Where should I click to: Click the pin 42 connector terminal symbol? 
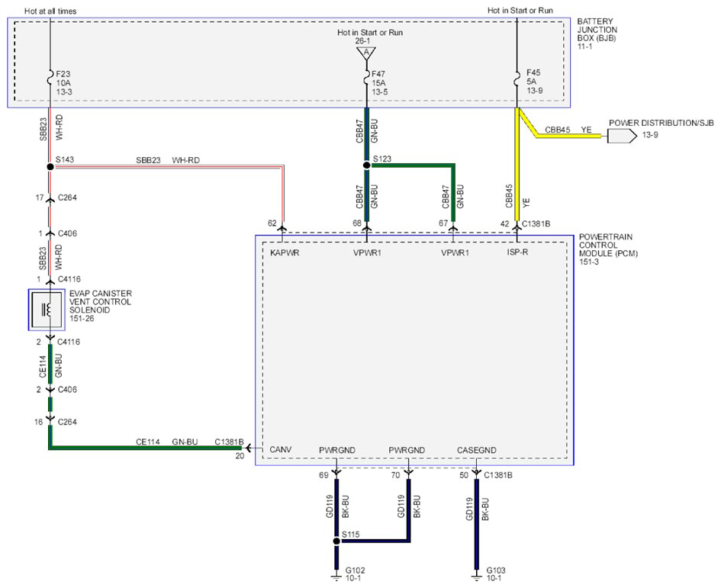pyautogui.click(x=517, y=227)
